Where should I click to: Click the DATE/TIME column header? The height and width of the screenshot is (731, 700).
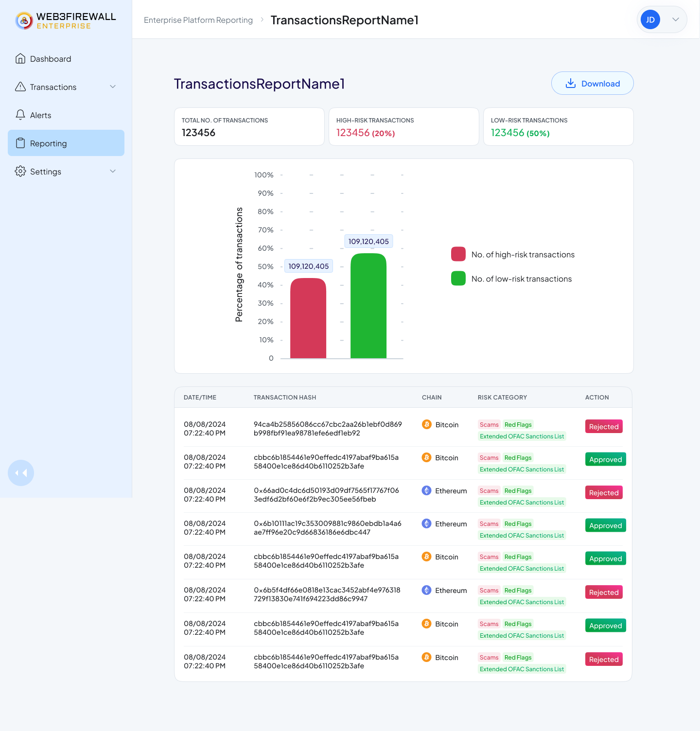200,397
